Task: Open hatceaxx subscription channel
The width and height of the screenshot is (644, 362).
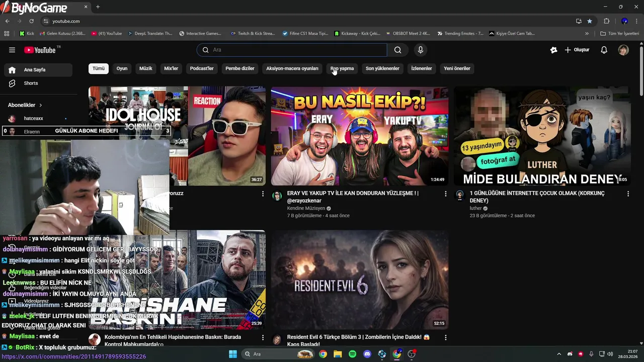Action: coord(38,119)
